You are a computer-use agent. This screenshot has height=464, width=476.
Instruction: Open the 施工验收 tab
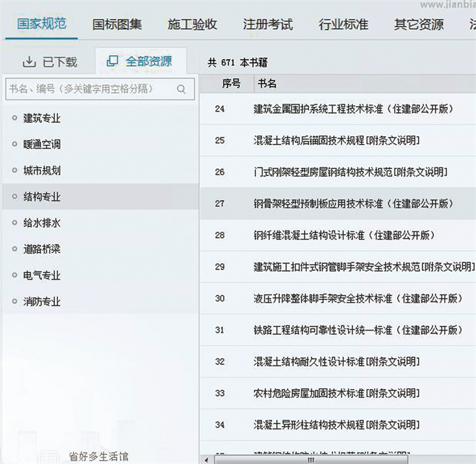(192, 24)
